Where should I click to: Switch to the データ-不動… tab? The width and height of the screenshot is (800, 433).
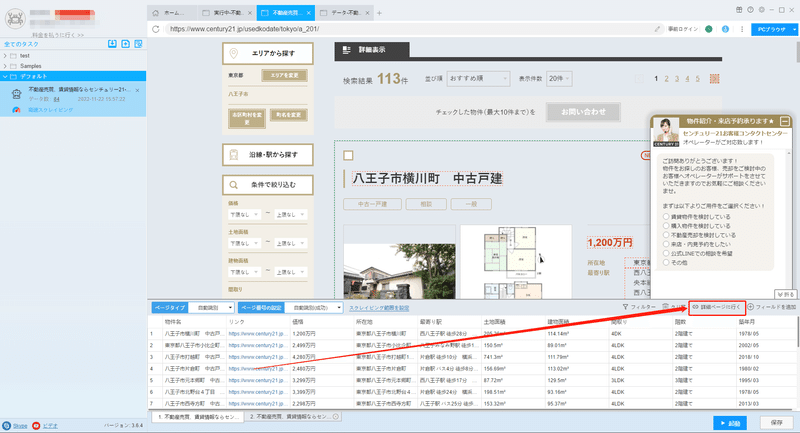click(344, 13)
